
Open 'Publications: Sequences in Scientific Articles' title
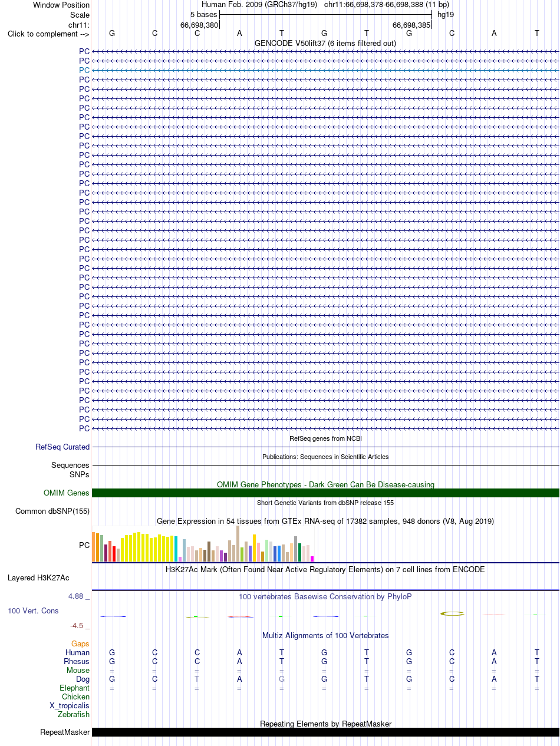click(x=325, y=457)
